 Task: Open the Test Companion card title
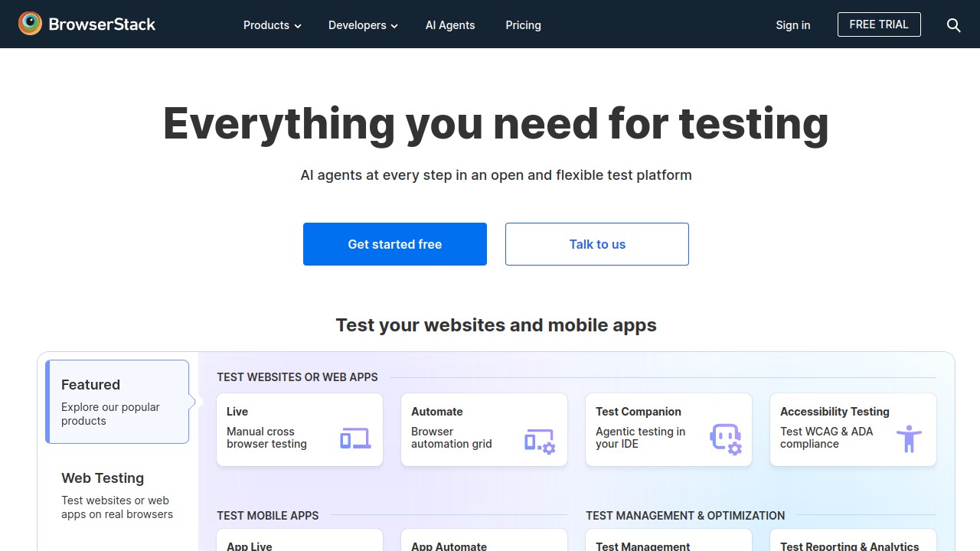point(639,412)
